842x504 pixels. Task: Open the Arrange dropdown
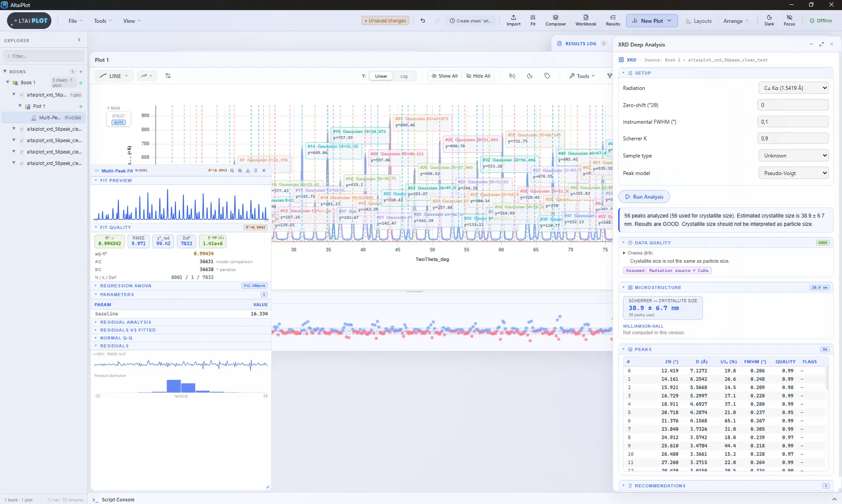736,21
